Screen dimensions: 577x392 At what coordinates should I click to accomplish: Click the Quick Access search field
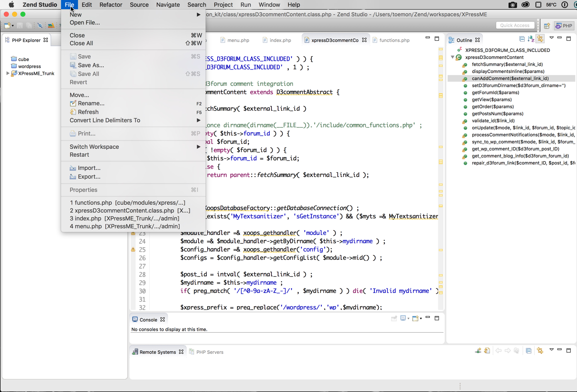[515, 26]
